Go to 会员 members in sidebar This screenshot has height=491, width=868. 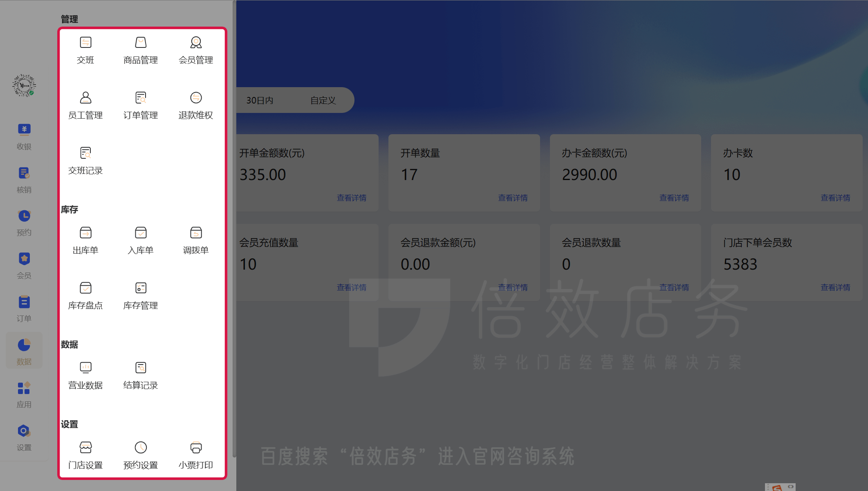[x=24, y=266]
